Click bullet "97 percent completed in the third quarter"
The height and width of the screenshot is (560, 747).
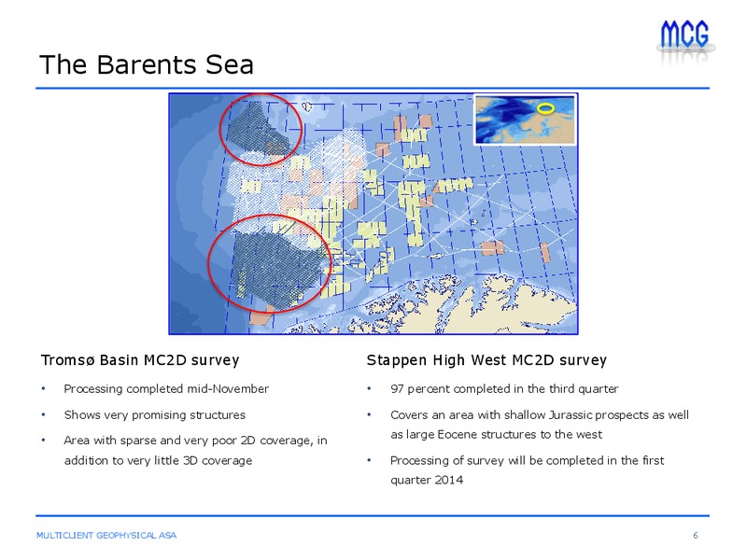click(x=504, y=389)
